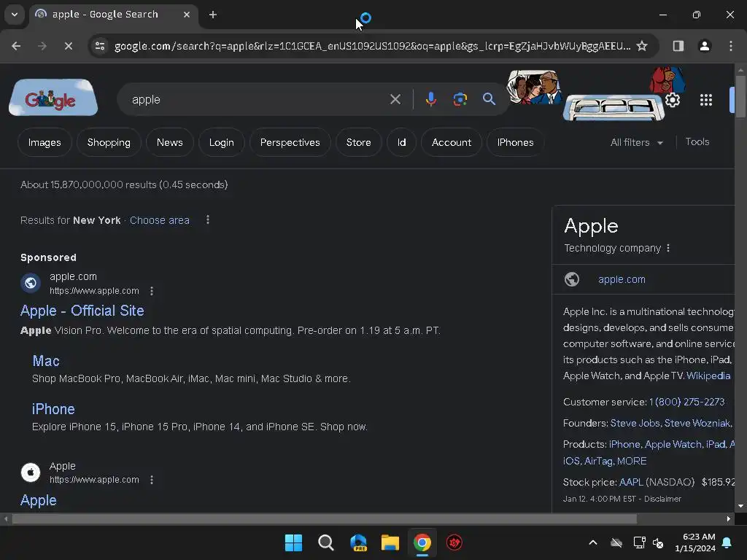Open taskbar Search
This screenshot has width=747, height=560.
[x=326, y=542]
